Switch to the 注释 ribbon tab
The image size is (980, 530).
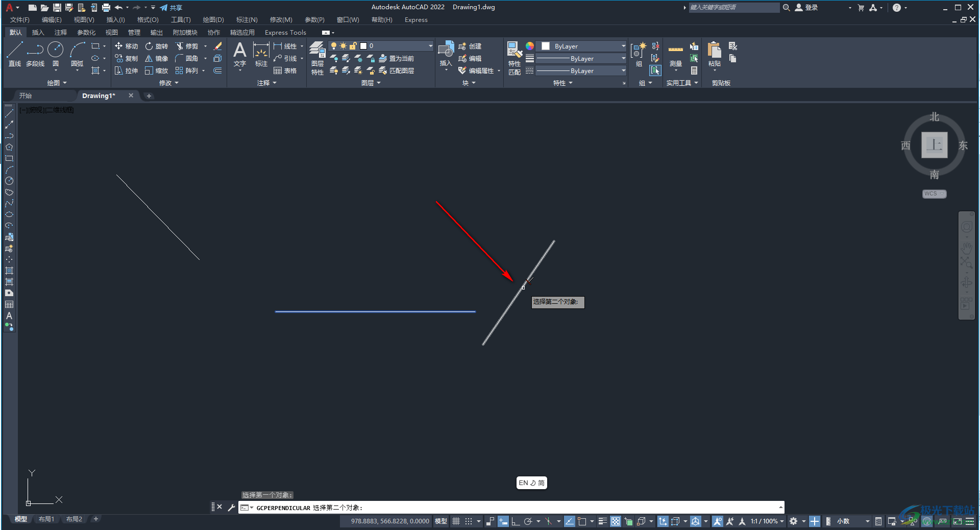coord(60,32)
